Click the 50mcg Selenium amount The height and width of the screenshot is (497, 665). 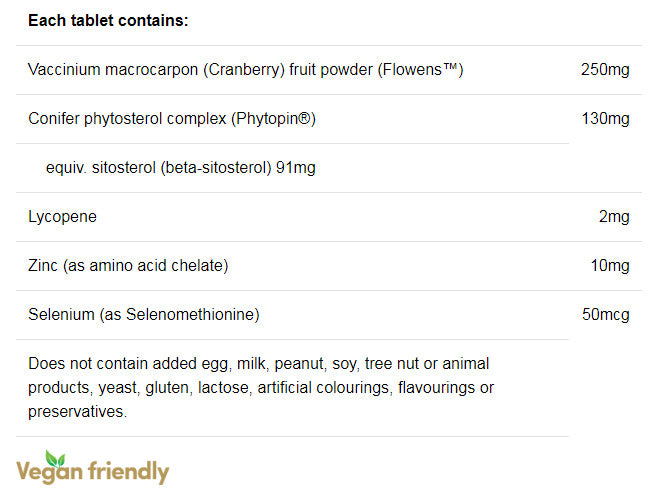click(x=605, y=315)
